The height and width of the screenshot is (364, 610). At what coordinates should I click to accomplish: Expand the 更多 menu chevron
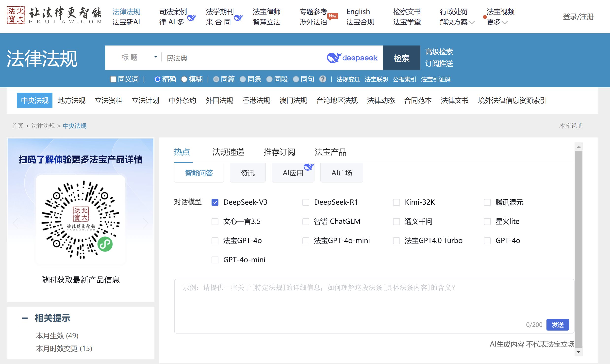coord(505,23)
